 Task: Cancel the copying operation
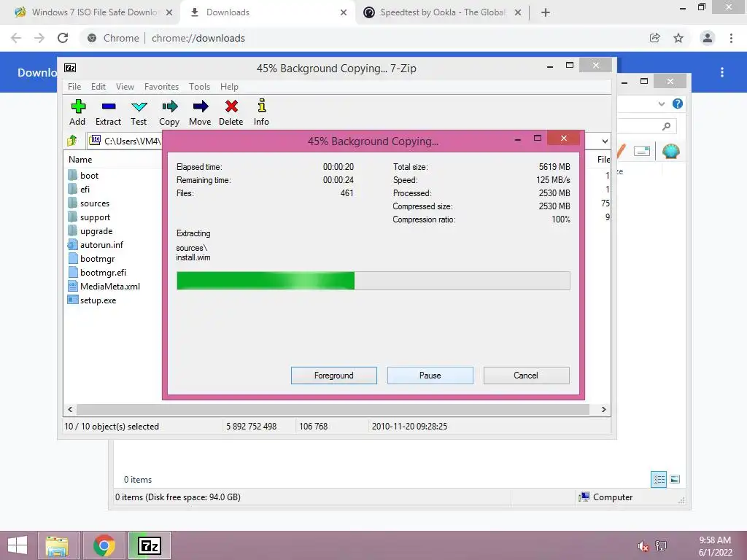[527, 376]
